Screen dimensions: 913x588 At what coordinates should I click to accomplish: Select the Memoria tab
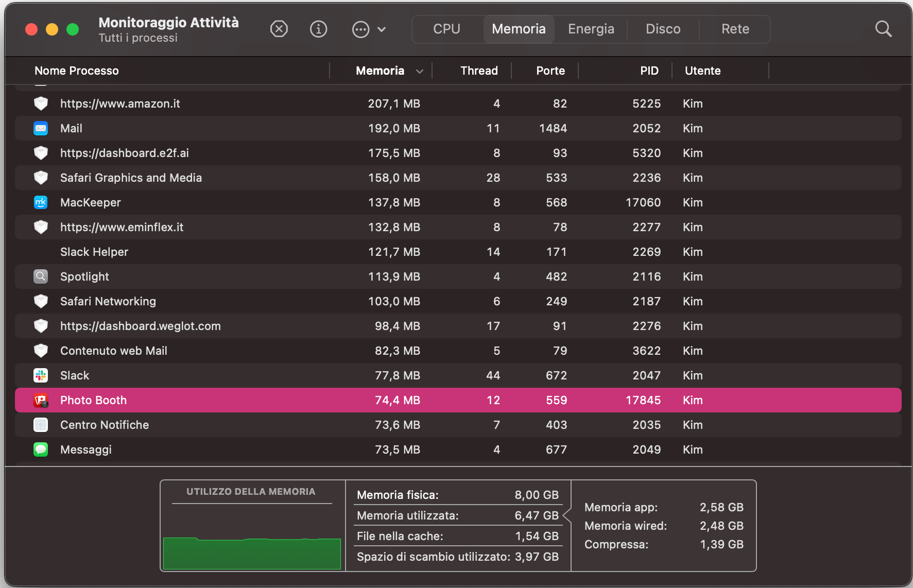tap(519, 29)
